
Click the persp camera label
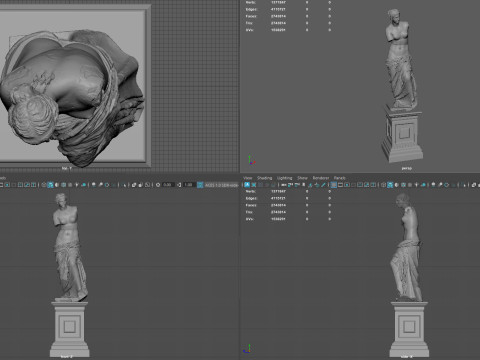406,168
